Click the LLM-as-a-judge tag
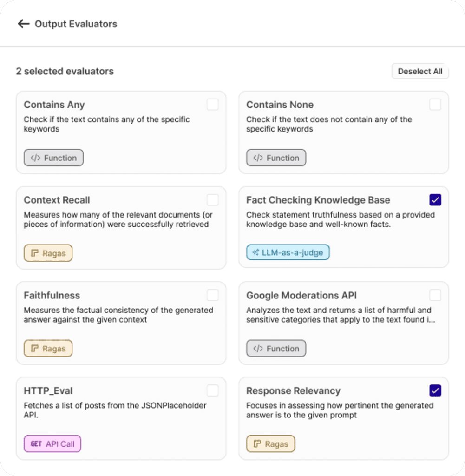This screenshot has height=476, width=465. [288, 252]
